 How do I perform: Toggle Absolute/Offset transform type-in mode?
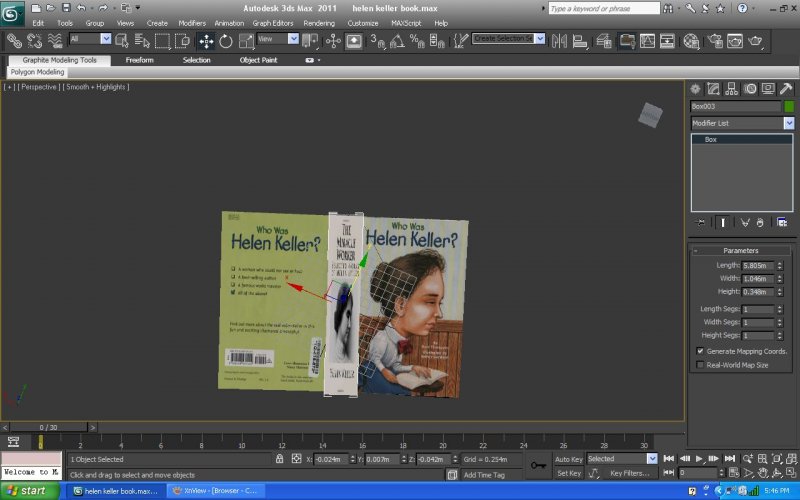(x=296, y=459)
